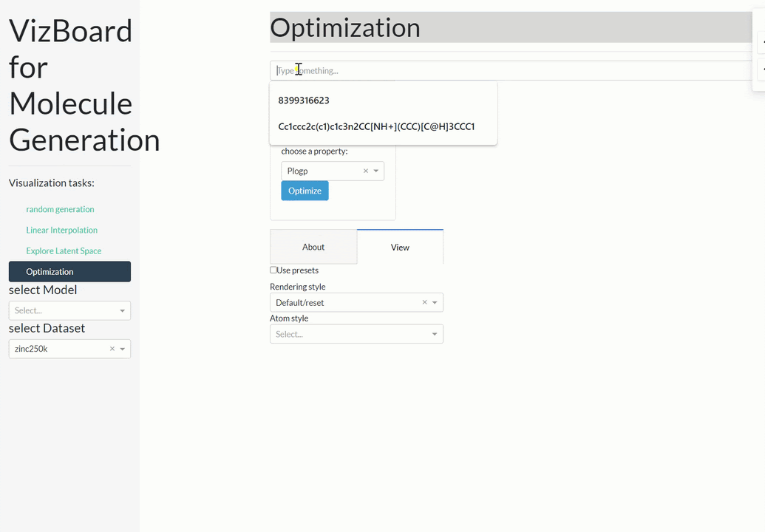Clear the Default/reset rendering style
This screenshot has width=765, height=532.
[x=424, y=302]
